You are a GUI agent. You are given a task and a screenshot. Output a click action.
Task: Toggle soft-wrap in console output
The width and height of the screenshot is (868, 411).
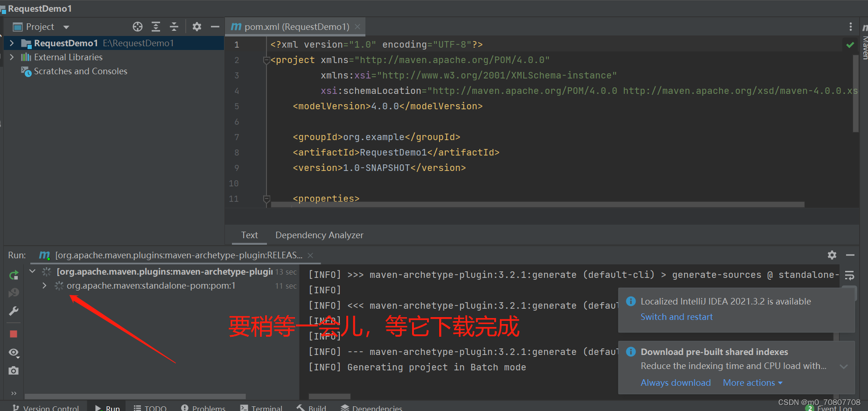849,275
